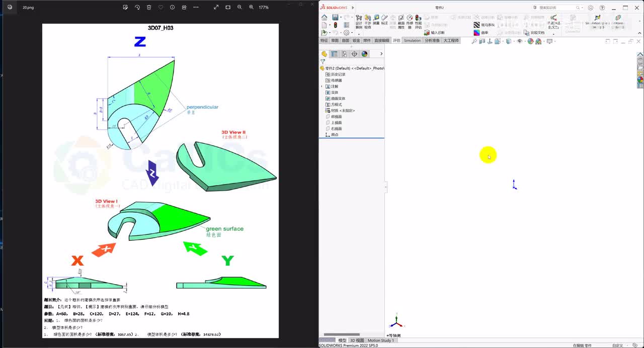Switch to the 特征 (Features) tab
The width and height of the screenshot is (644, 348).
pos(324,40)
